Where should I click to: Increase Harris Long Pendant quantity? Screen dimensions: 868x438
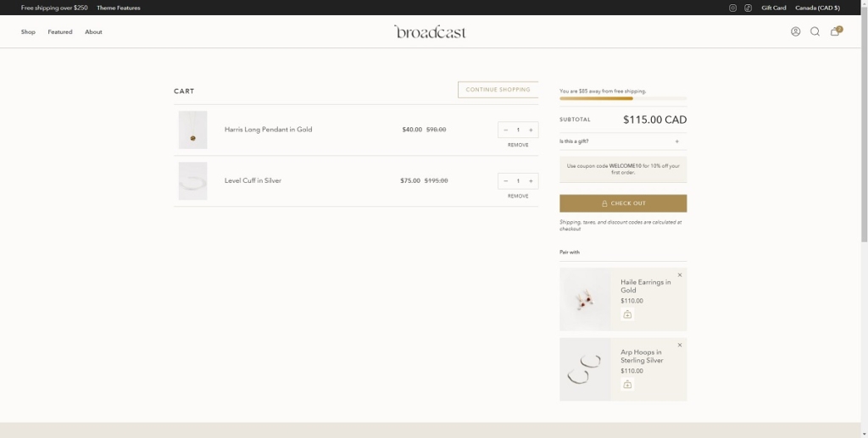coord(531,130)
